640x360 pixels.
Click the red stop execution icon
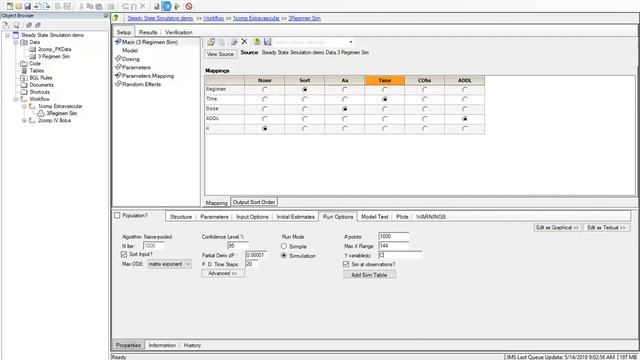(x=189, y=6)
